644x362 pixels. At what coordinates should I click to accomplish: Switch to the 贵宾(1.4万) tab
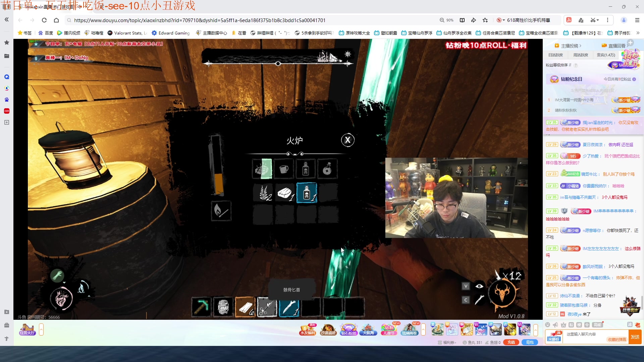606,55
